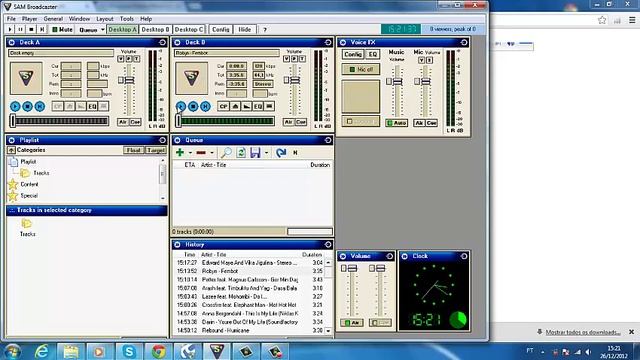640x360 pixels.
Task: Toggle the Mute button in toolbar
Action: tap(62, 29)
